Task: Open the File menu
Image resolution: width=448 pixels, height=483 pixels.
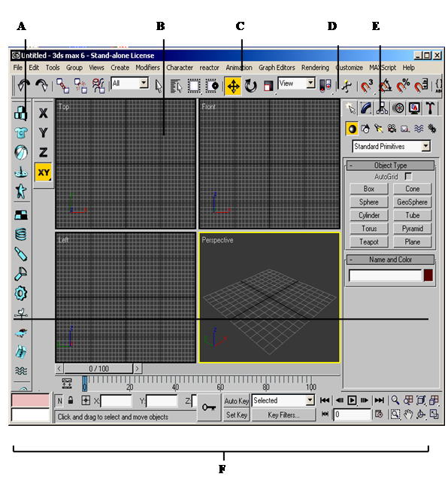Action: 17,68
